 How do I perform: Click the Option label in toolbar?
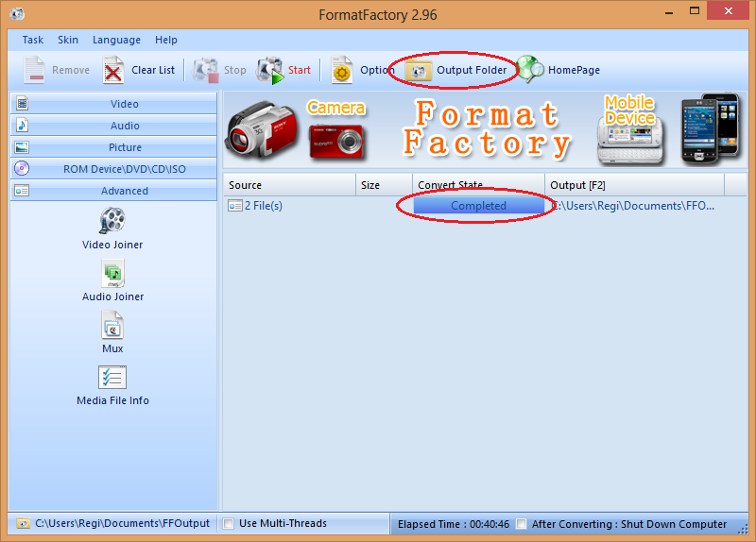coord(377,70)
